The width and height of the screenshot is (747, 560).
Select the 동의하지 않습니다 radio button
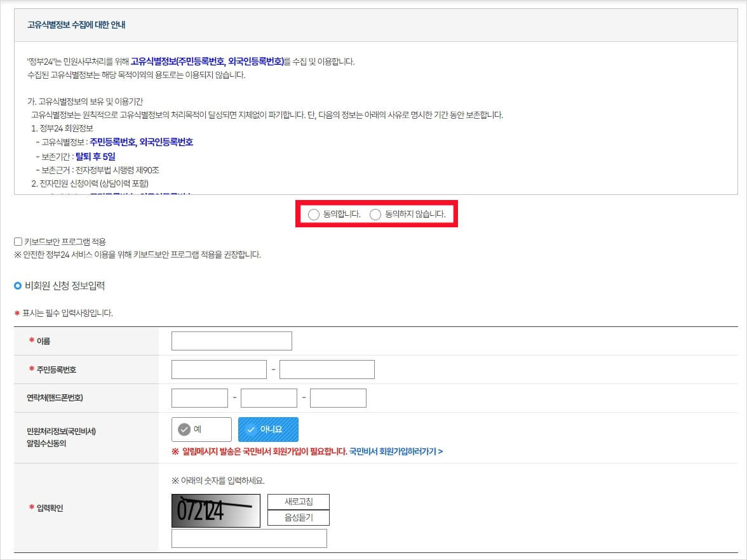(x=375, y=215)
